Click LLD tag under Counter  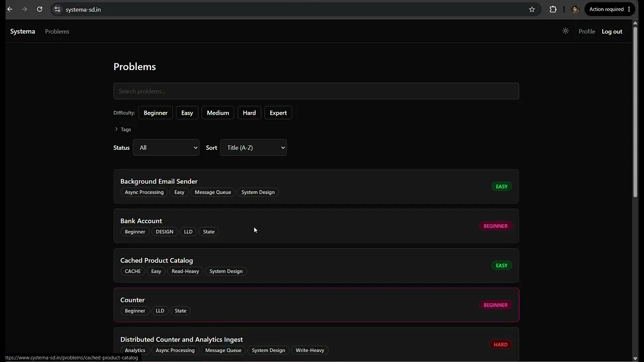tap(160, 311)
